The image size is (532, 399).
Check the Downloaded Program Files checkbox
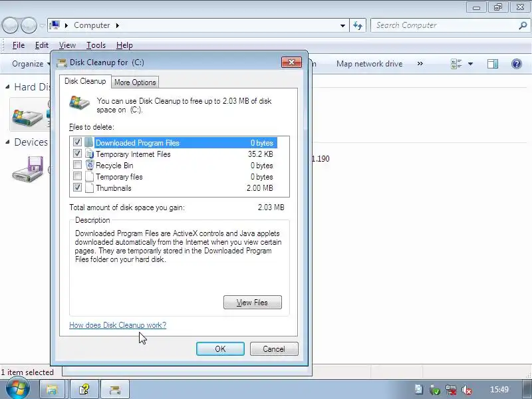77,142
